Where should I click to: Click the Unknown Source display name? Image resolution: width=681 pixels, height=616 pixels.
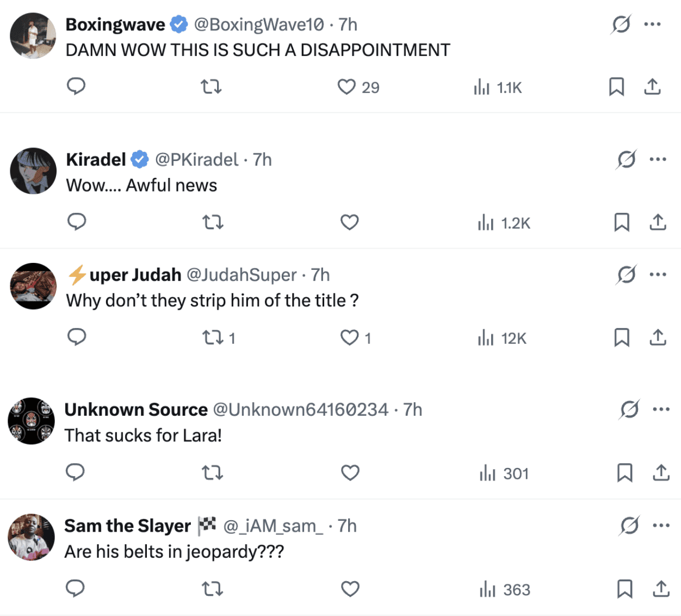pos(136,409)
